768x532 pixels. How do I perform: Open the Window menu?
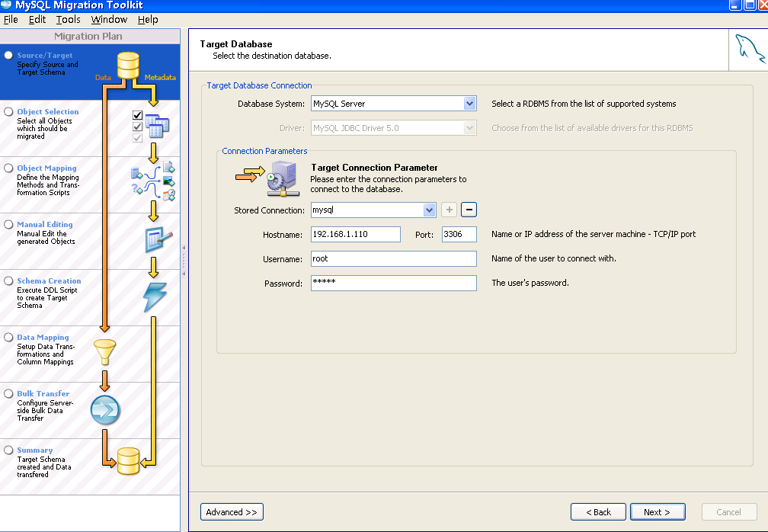click(109, 20)
